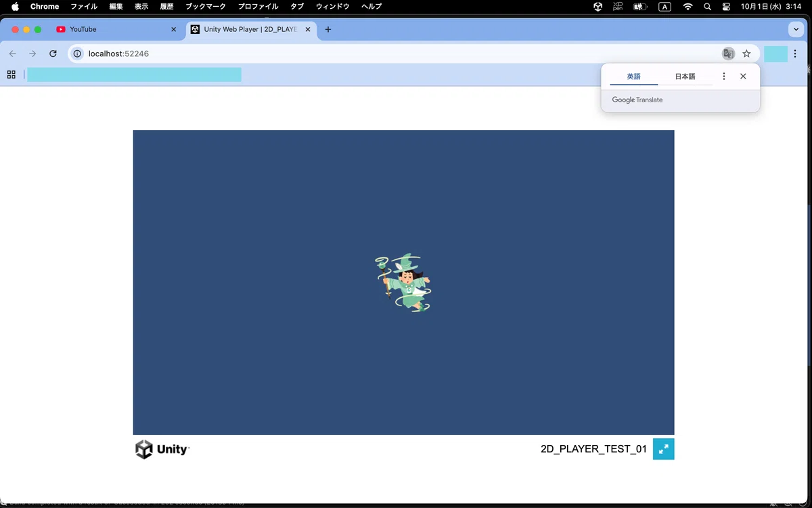812x508 pixels.
Task: Select the 日本語 translate tab
Action: pyautogui.click(x=685, y=77)
